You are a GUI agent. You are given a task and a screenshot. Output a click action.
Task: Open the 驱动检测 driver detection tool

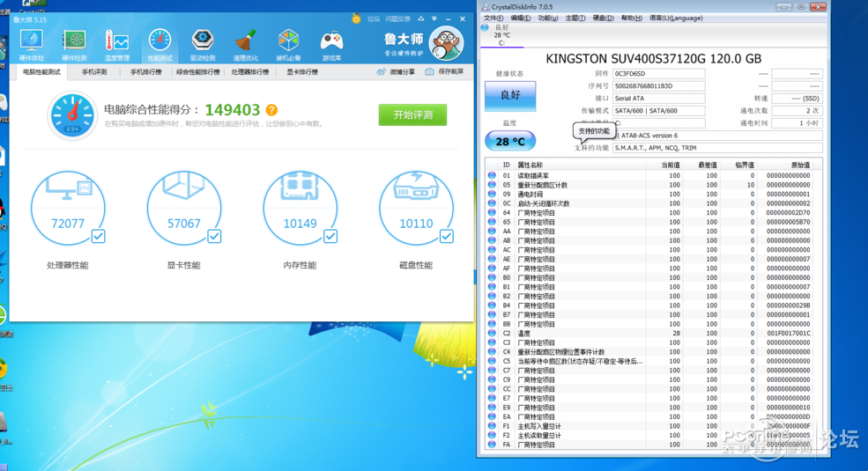(x=203, y=44)
